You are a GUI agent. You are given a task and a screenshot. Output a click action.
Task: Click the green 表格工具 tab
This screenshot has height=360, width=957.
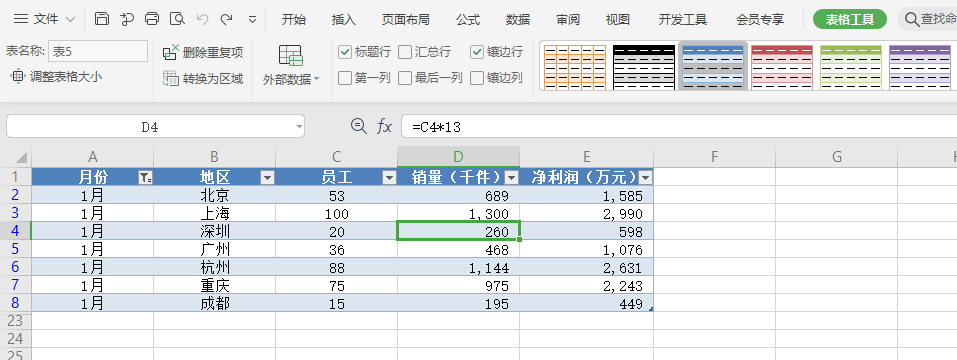click(850, 20)
